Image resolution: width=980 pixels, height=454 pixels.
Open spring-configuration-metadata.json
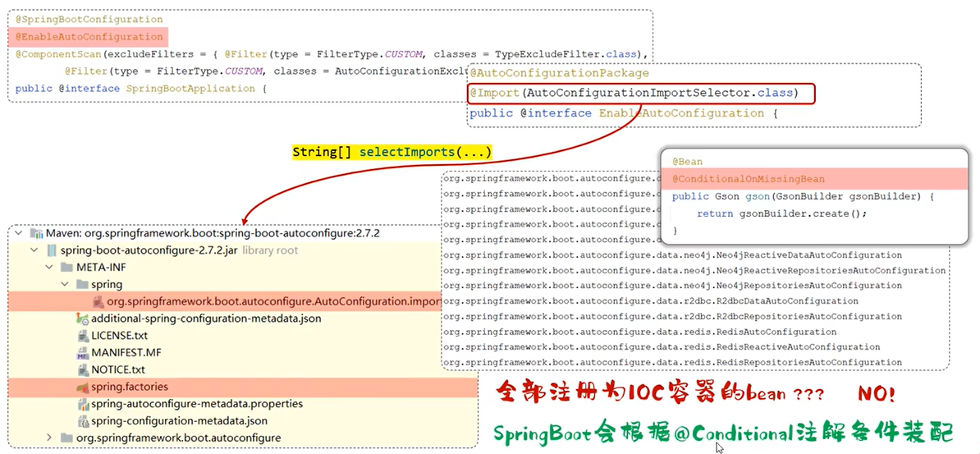180,421
